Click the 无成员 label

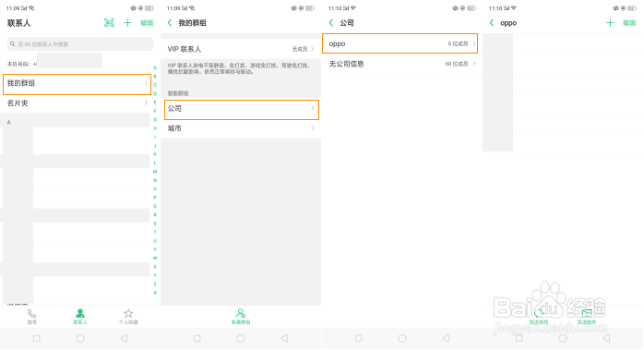point(300,49)
